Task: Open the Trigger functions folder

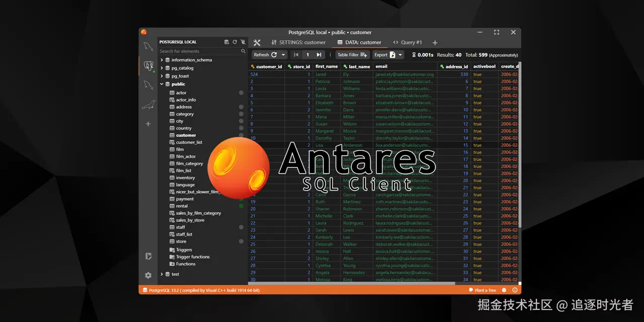Action: (193, 257)
